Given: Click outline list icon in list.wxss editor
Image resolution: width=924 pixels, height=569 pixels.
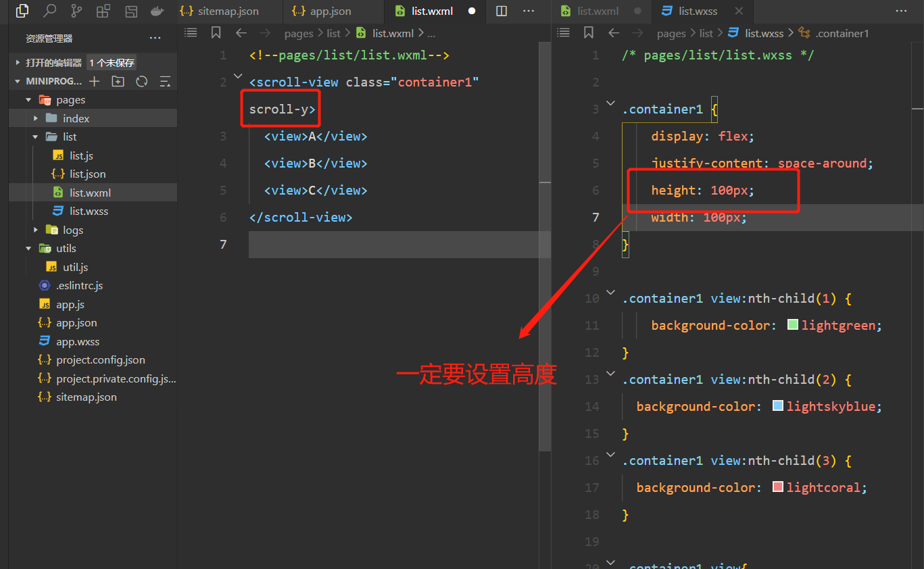Looking at the screenshot, I should pos(564,32).
